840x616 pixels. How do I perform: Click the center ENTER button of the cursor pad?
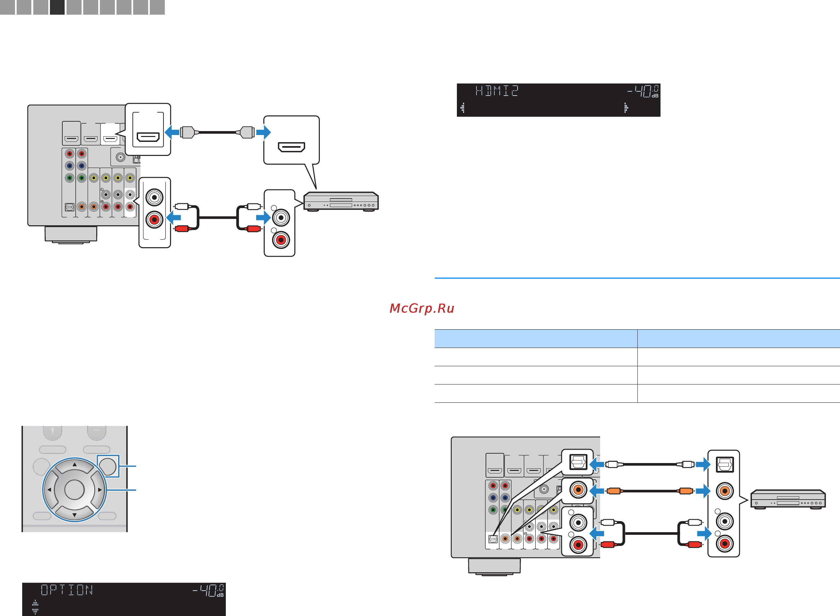(75, 489)
